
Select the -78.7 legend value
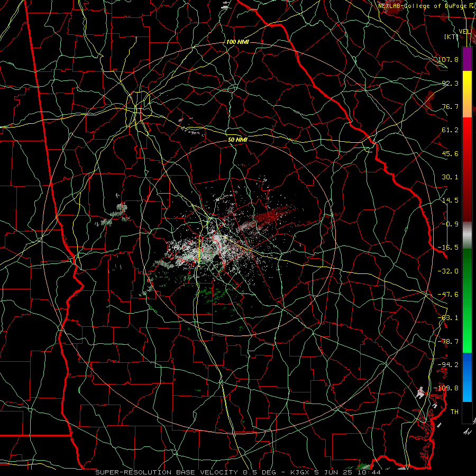coord(448,342)
